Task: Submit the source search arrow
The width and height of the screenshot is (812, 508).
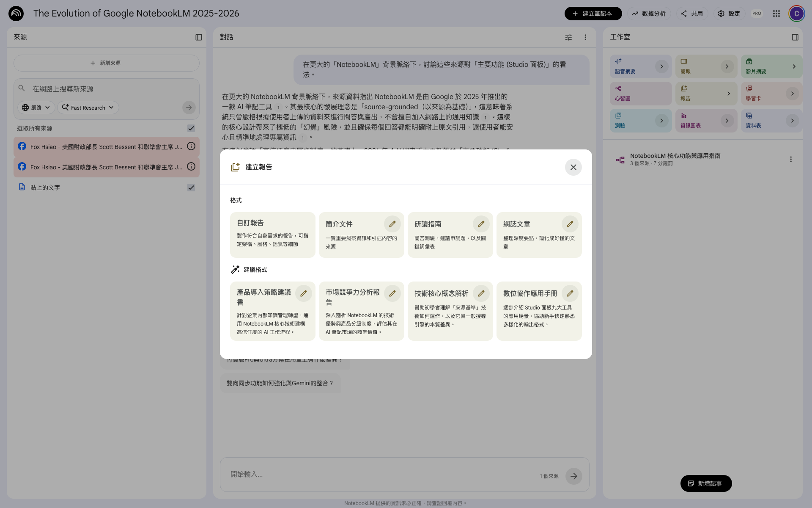Action: click(189, 108)
